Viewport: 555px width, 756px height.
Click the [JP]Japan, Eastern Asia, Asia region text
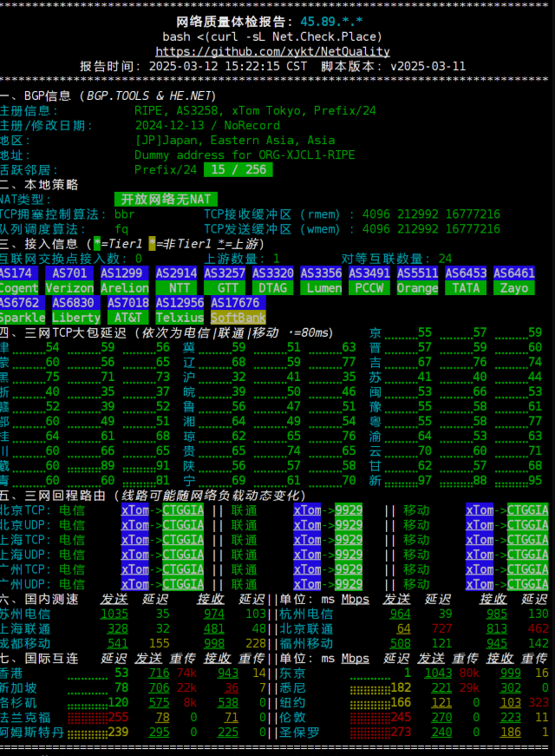235,141
